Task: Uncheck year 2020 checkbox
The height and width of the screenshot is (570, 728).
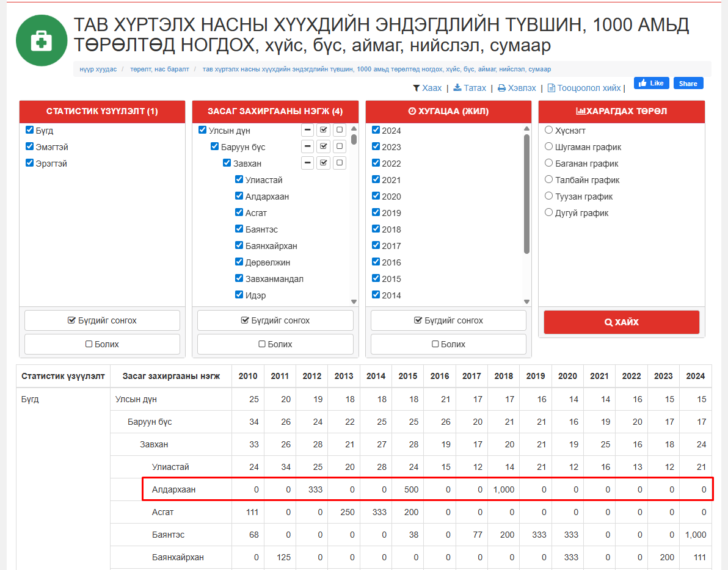Action: [376, 196]
